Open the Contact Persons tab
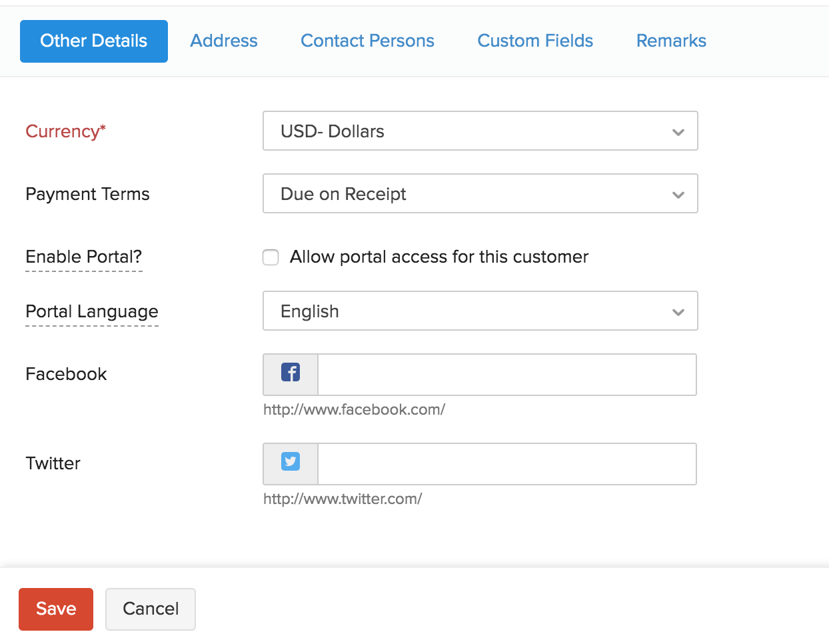829x644 pixels. (x=367, y=41)
